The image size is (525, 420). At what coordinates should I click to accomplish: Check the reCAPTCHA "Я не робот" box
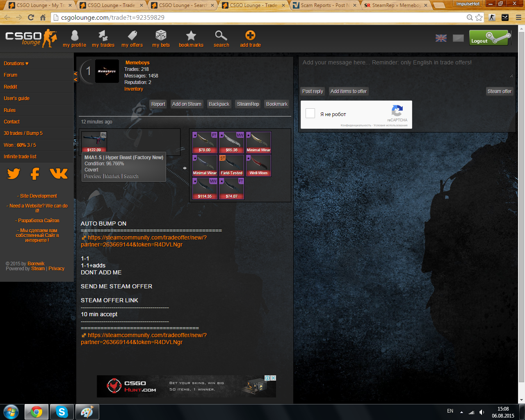pos(310,114)
